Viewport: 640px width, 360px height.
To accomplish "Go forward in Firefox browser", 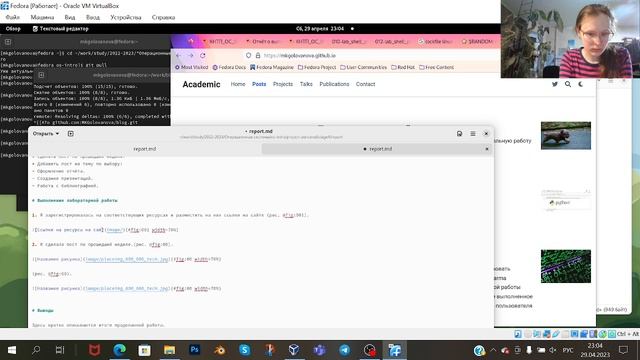I will [191, 56].
